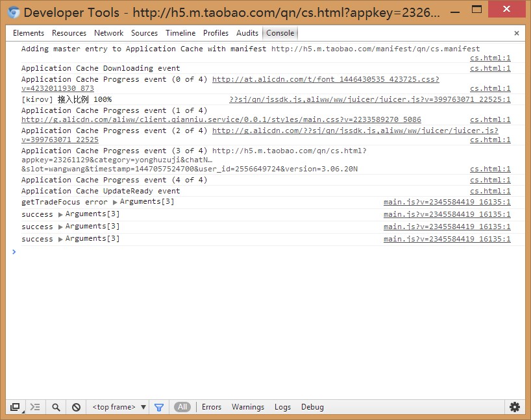Clear console log with the ban icon
Screen dimensions: 531x420
tap(76, 407)
